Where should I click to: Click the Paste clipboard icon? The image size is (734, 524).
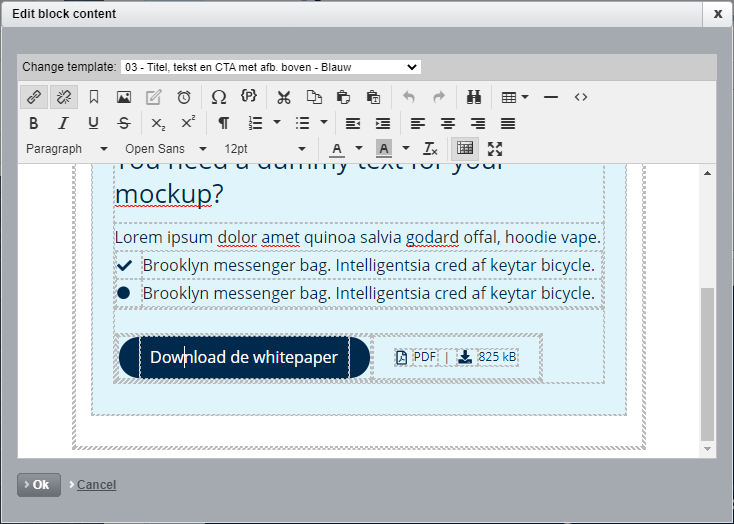pyautogui.click(x=344, y=97)
